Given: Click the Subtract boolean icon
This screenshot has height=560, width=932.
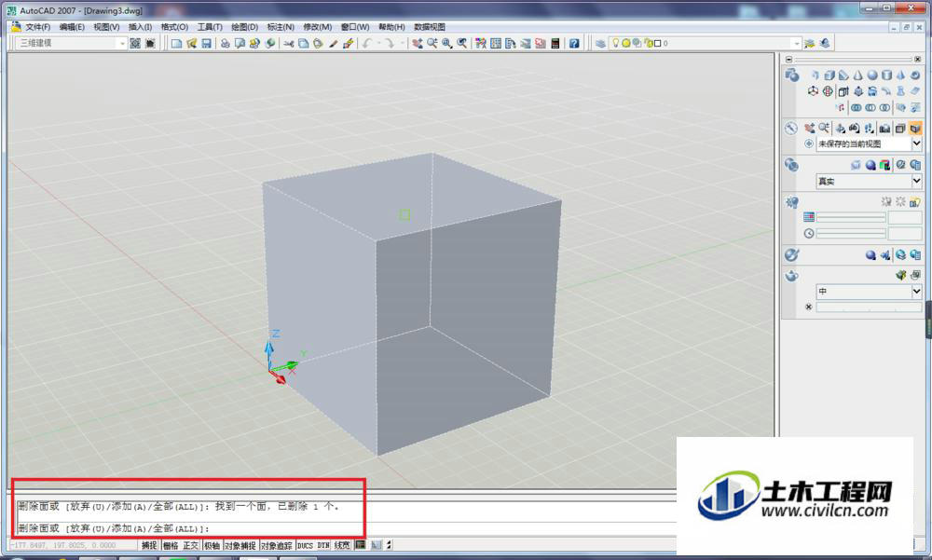Looking at the screenshot, I should click(870, 107).
